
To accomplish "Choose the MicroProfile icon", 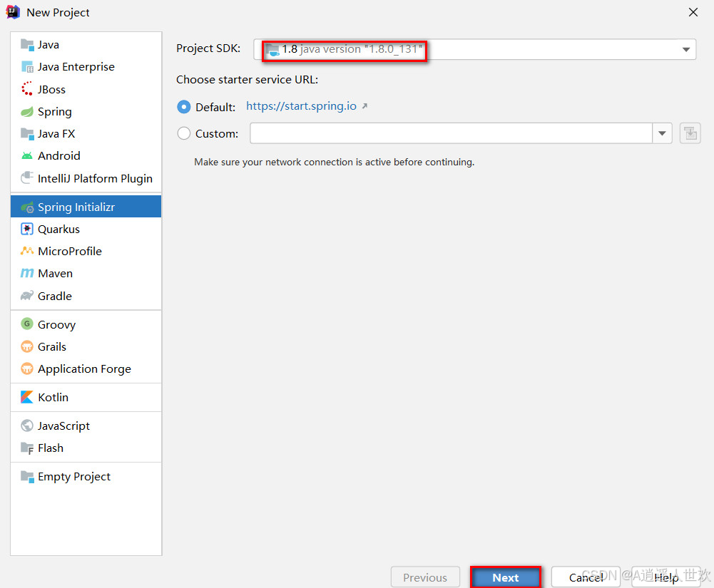I will (27, 251).
